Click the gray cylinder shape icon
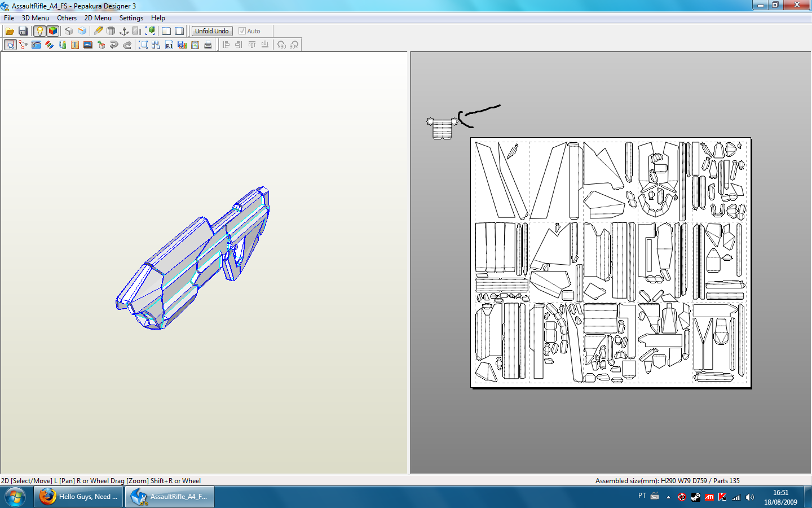Viewport: 812px width, 508px height. [x=111, y=31]
